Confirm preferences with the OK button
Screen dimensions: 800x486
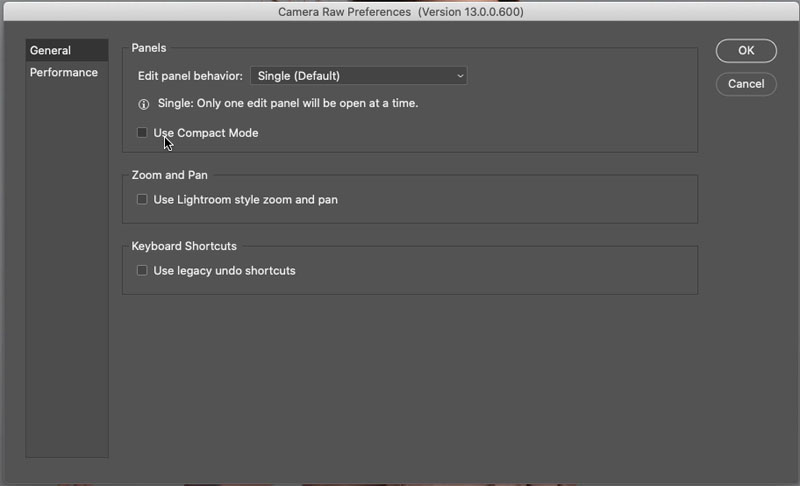[x=746, y=50]
